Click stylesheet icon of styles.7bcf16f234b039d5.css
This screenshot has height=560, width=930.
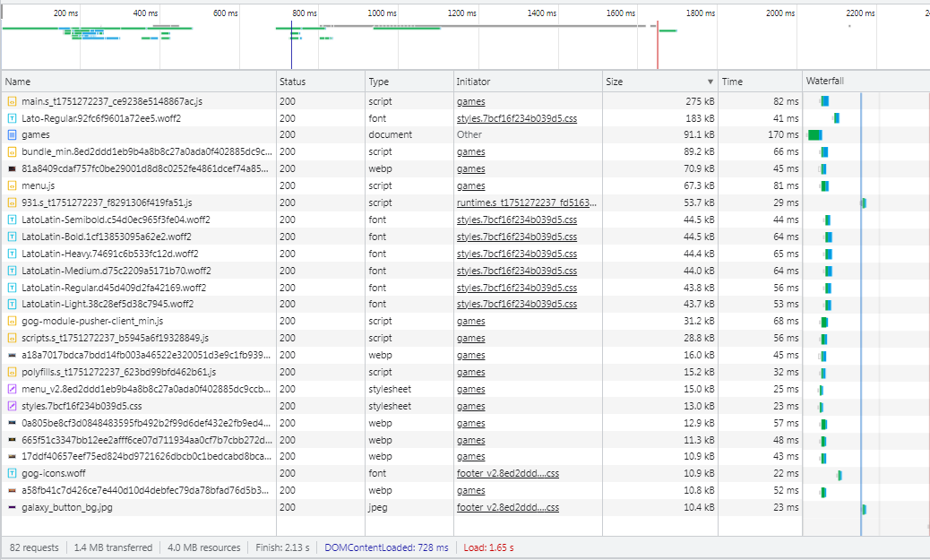pos(12,407)
